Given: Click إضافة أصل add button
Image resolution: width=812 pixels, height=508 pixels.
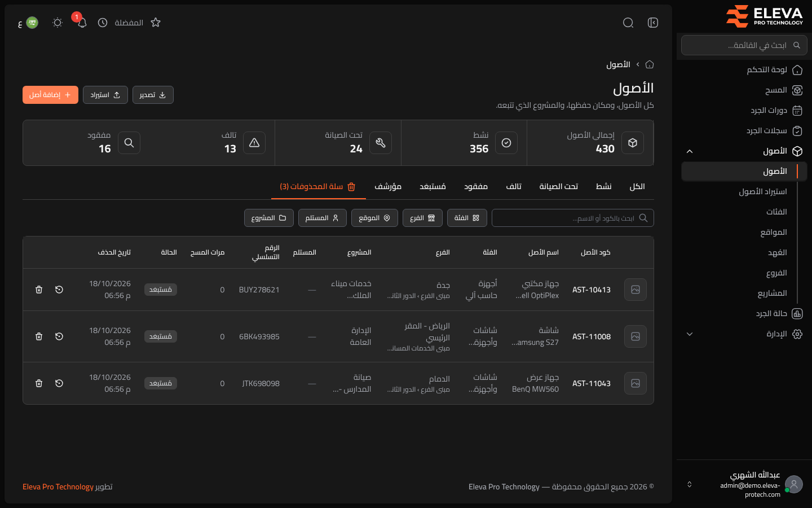Looking at the screenshot, I should [x=50, y=95].
